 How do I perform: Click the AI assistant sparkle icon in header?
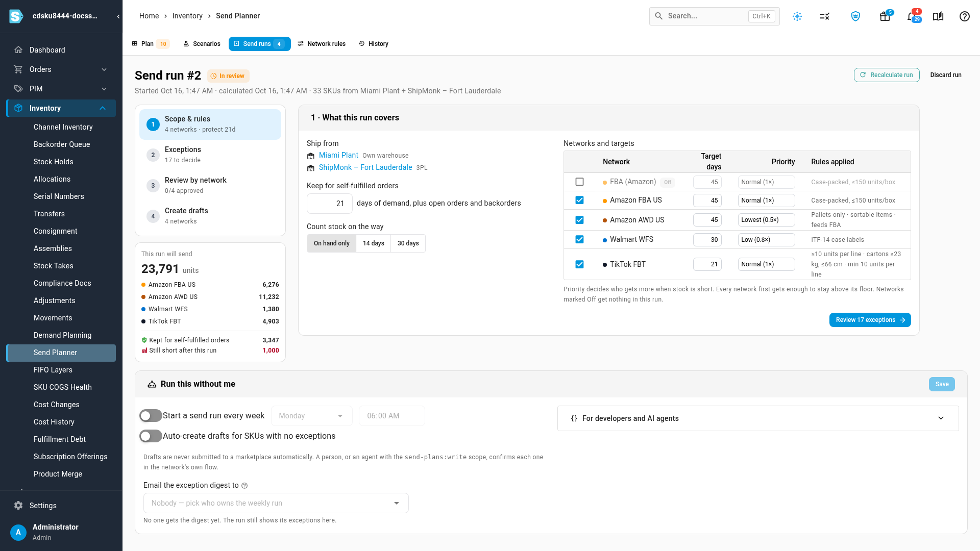[797, 16]
